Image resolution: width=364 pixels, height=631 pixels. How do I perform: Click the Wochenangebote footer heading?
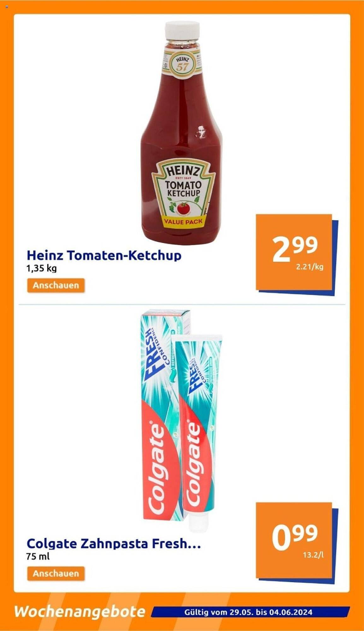point(79,612)
